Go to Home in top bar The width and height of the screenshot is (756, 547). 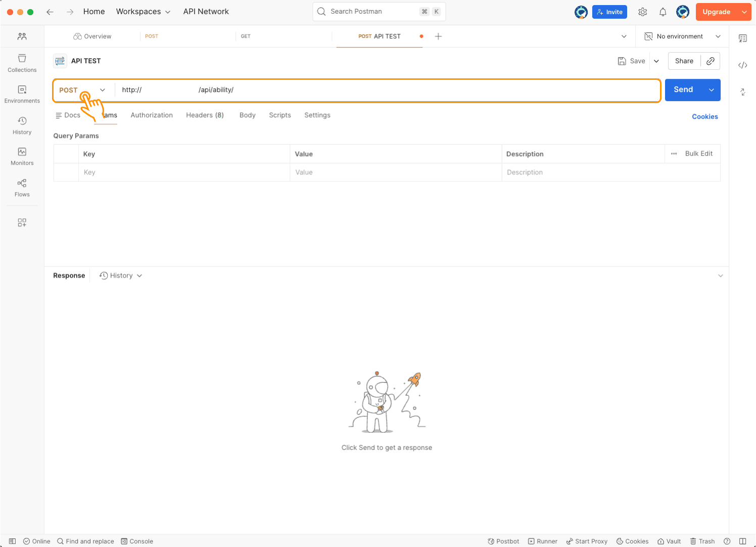94,12
